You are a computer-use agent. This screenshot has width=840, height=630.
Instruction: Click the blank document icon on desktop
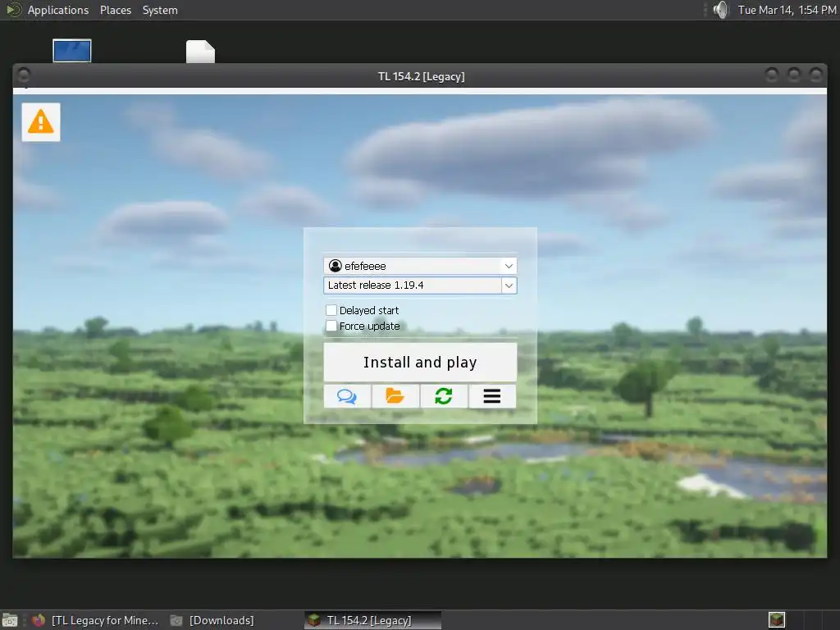click(x=200, y=52)
